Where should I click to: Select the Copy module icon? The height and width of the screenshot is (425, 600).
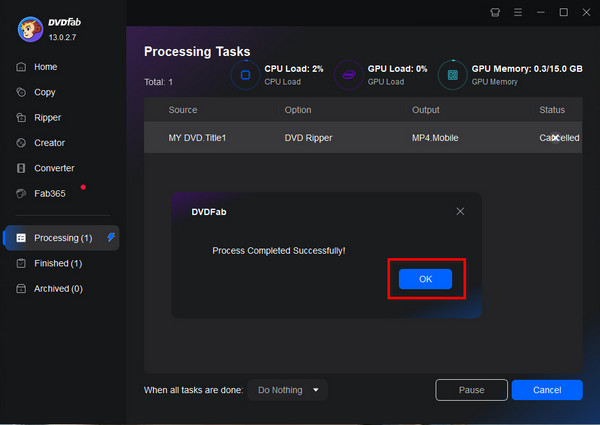[x=21, y=92]
